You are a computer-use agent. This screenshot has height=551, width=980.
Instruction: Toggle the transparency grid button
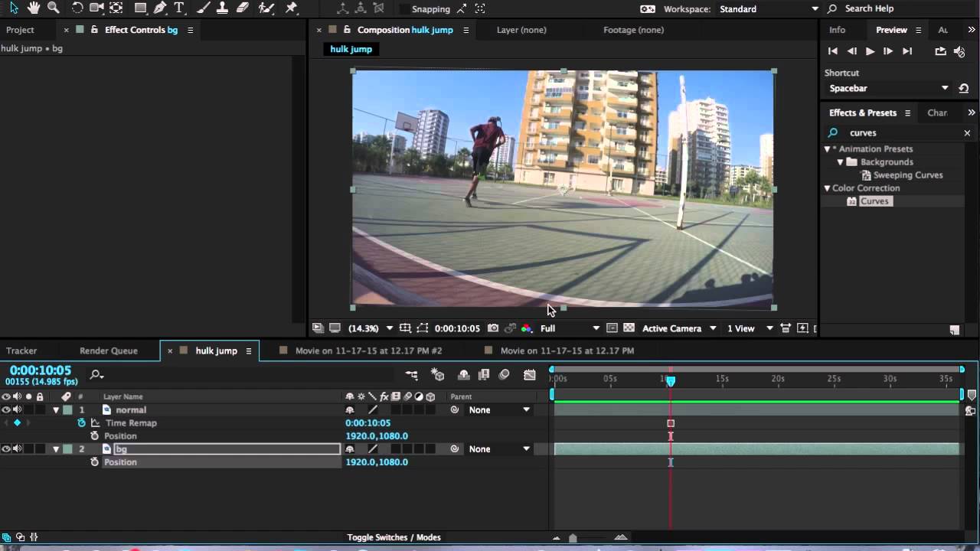[629, 328]
